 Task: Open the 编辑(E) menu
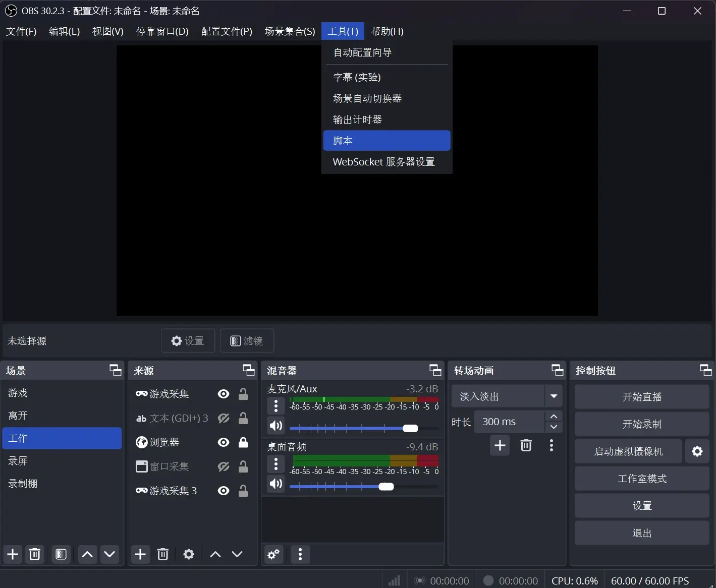64,31
